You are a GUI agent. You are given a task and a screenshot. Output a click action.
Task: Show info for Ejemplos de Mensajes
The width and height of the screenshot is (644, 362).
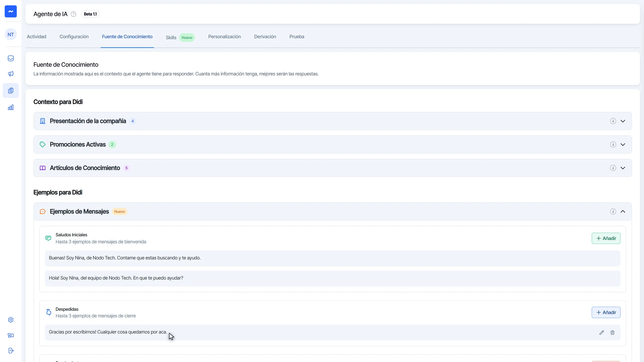click(613, 212)
